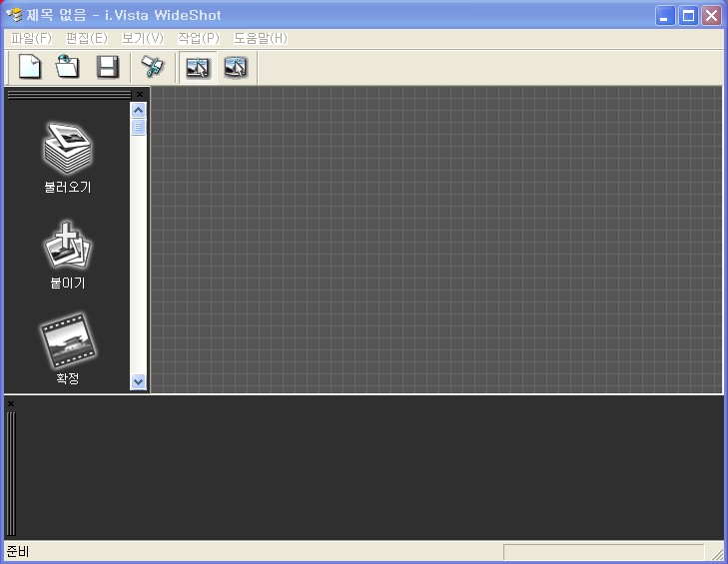Close the i.Vista WideShot window
Image resolution: width=728 pixels, height=564 pixels.
[x=711, y=16]
